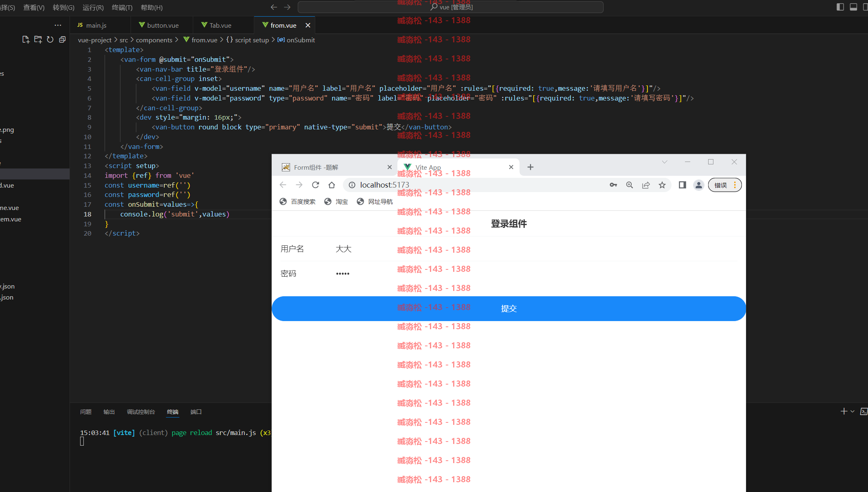Open the saved password key icon
Image resolution: width=868 pixels, height=492 pixels.
click(613, 185)
